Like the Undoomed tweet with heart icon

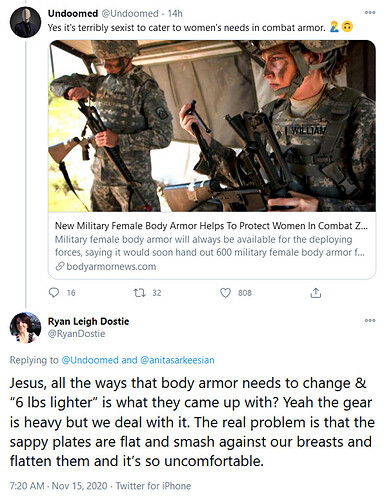[225, 293]
